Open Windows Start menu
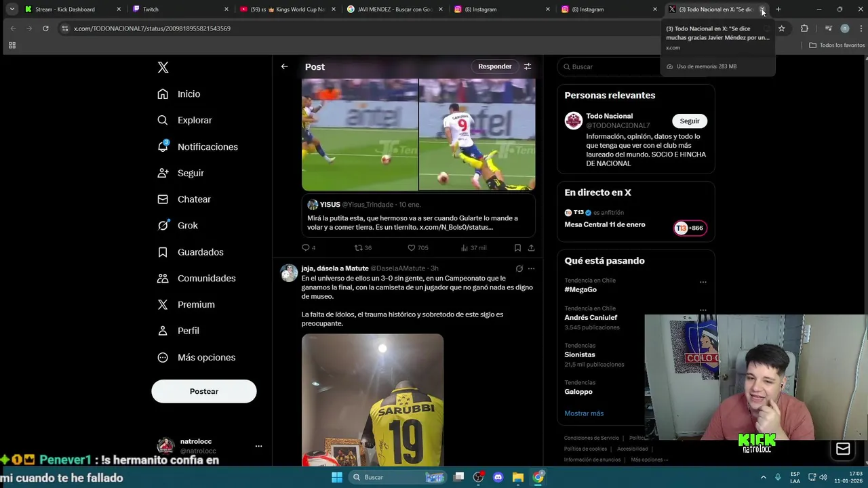 [x=337, y=477]
